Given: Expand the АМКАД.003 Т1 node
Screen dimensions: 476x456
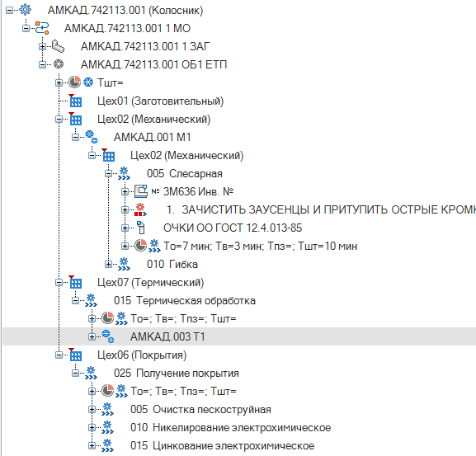Looking at the screenshot, I should tap(92, 336).
